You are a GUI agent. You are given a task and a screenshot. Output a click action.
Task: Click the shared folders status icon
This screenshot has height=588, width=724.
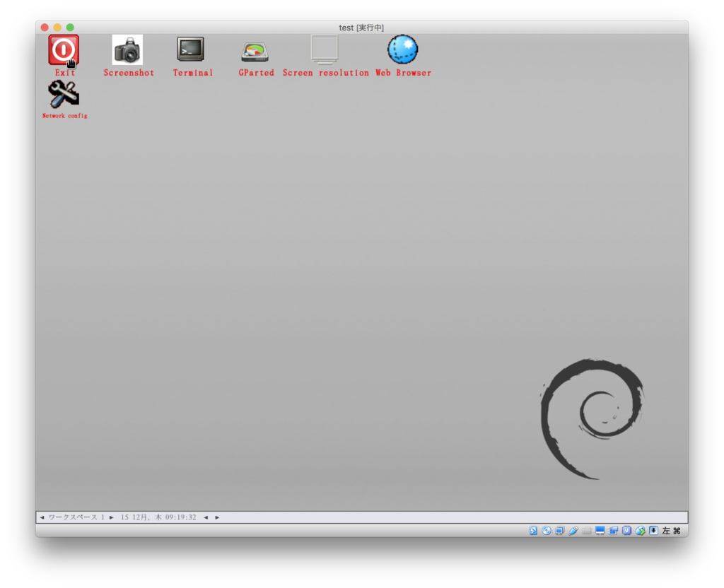click(x=586, y=531)
